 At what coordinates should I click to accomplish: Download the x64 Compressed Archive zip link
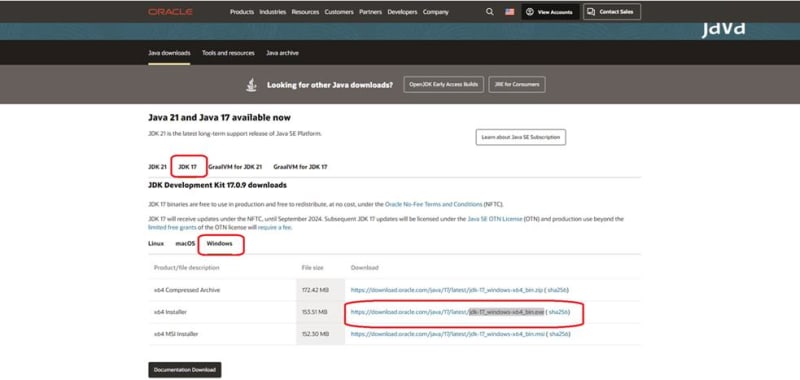coord(446,290)
